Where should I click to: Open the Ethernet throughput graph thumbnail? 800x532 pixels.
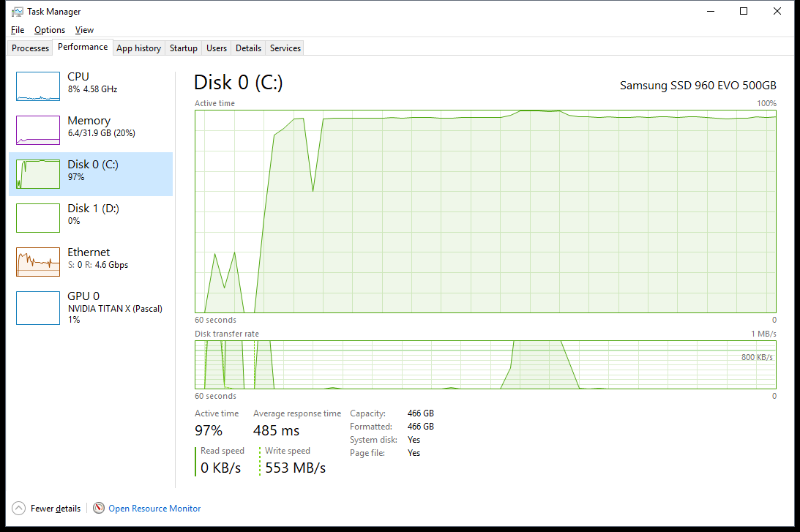pos(38,262)
